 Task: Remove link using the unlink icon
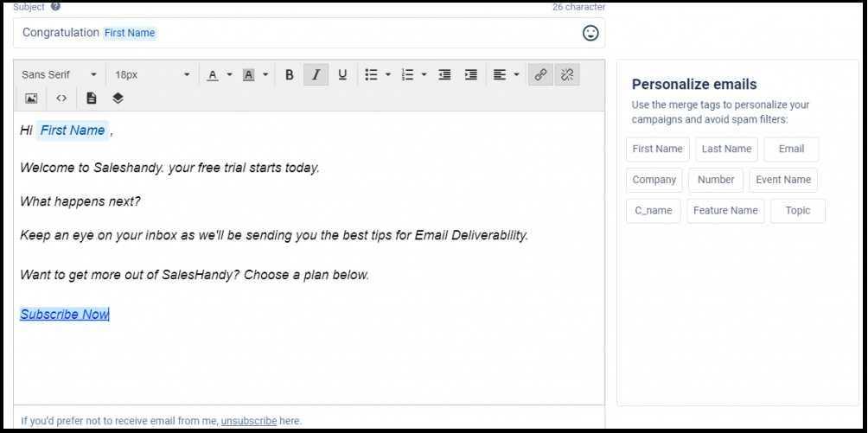567,74
